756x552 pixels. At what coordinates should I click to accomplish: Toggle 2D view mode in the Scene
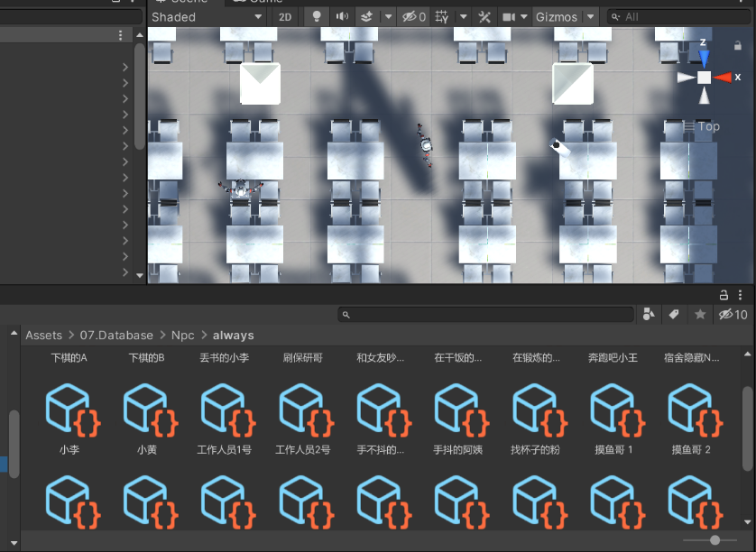[x=285, y=17]
